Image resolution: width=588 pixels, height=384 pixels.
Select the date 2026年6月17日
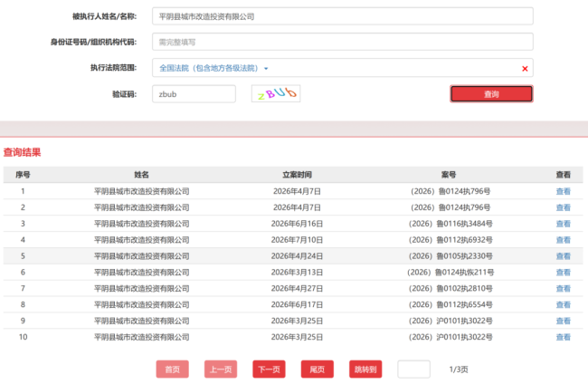point(297,304)
